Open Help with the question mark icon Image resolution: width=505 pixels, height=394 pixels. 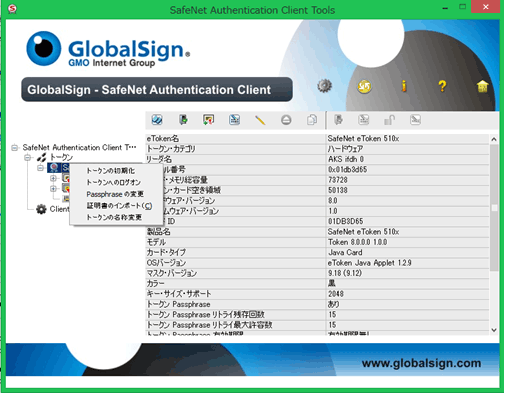click(x=442, y=86)
